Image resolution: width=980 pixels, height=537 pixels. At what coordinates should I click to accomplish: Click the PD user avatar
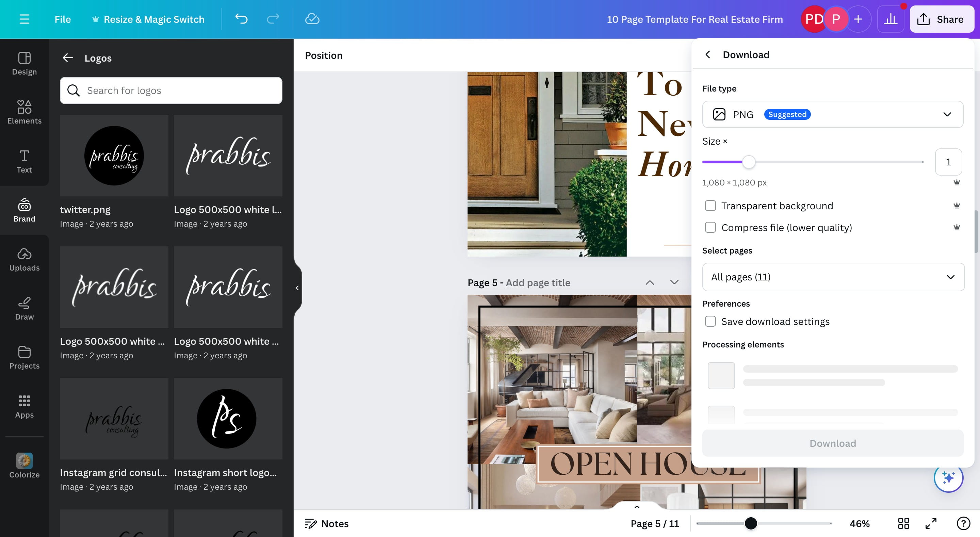tap(813, 19)
